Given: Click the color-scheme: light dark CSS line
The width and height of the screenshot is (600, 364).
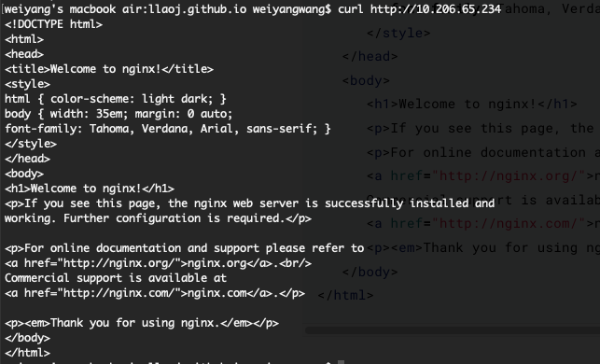Looking at the screenshot, I should point(116,99).
